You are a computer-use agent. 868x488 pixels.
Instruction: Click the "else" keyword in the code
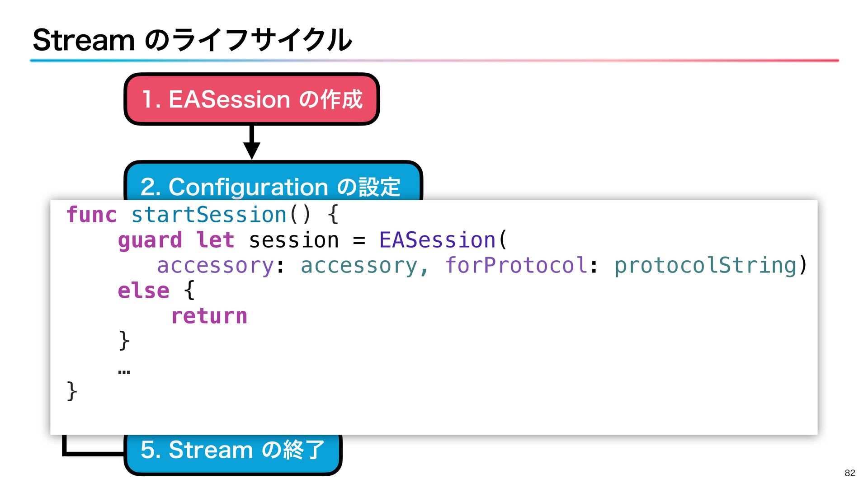(x=143, y=291)
